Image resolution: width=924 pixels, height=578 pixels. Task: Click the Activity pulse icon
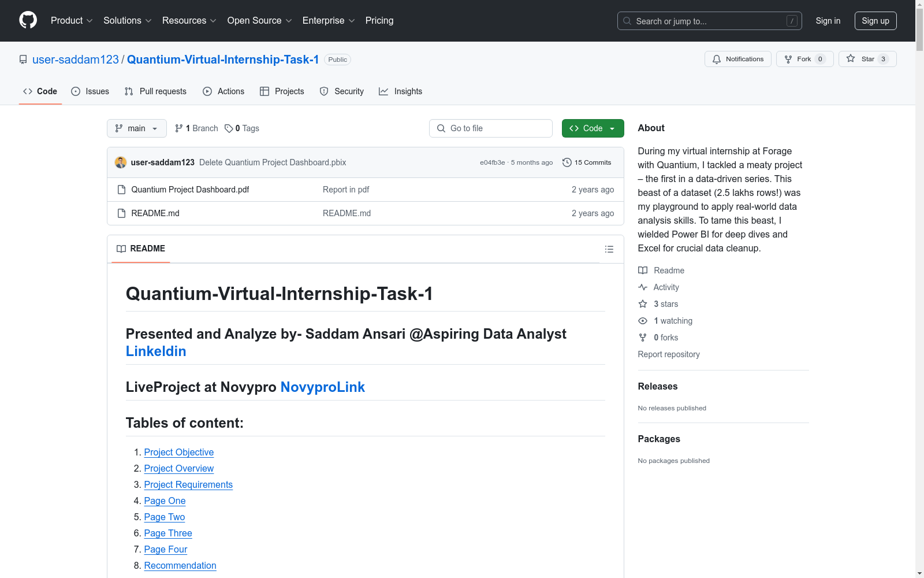point(643,287)
